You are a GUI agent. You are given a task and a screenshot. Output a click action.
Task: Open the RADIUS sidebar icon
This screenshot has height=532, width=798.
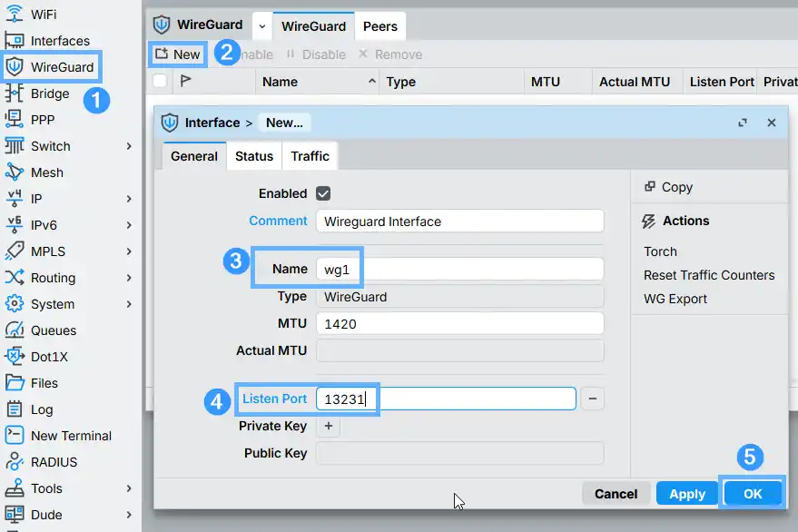[x=15, y=462]
